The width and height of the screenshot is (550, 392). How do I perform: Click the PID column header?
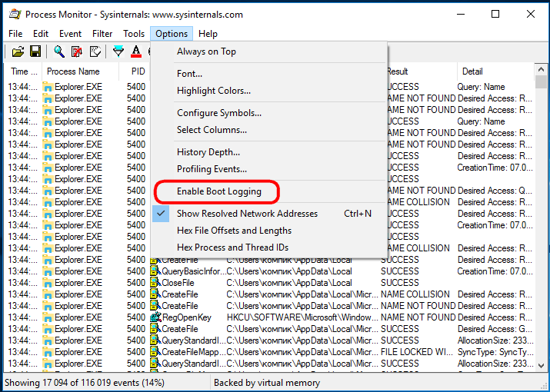pos(135,71)
